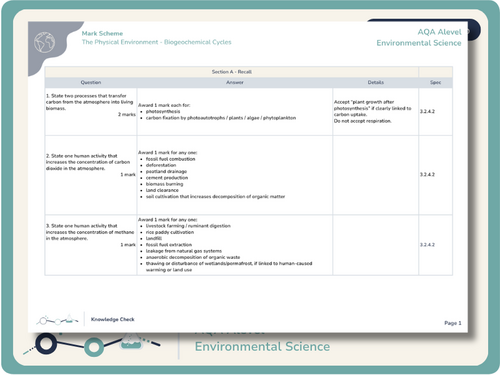The height and width of the screenshot is (375, 500).
Task: Click the large flask logo on the background page
Action: pos(92,344)
